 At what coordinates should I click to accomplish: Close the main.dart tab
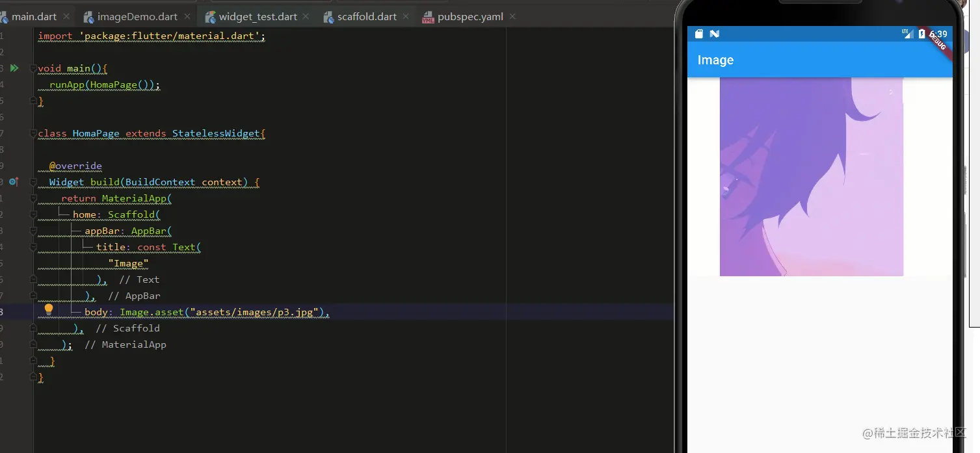(x=67, y=17)
